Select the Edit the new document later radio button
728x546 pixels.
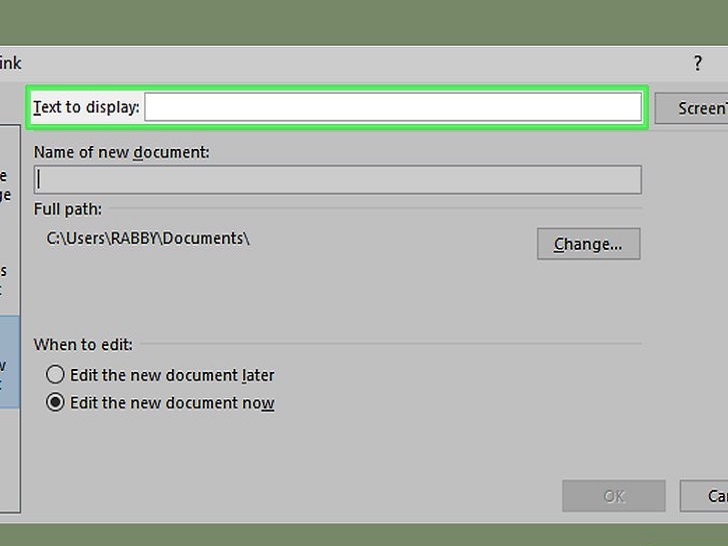point(56,375)
